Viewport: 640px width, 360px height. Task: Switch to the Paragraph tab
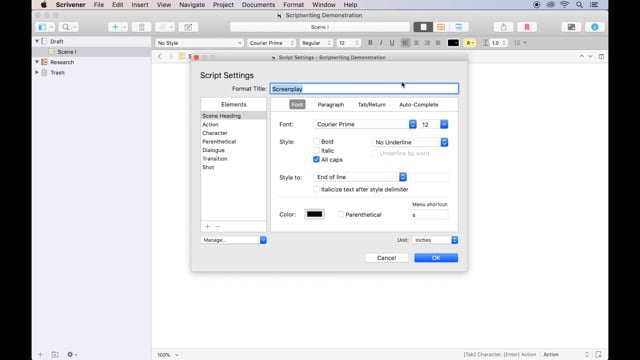331,104
